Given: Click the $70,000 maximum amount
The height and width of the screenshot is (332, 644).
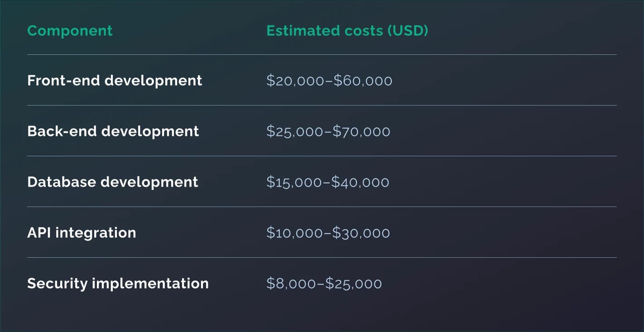Looking at the screenshot, I should pos(361,132).
